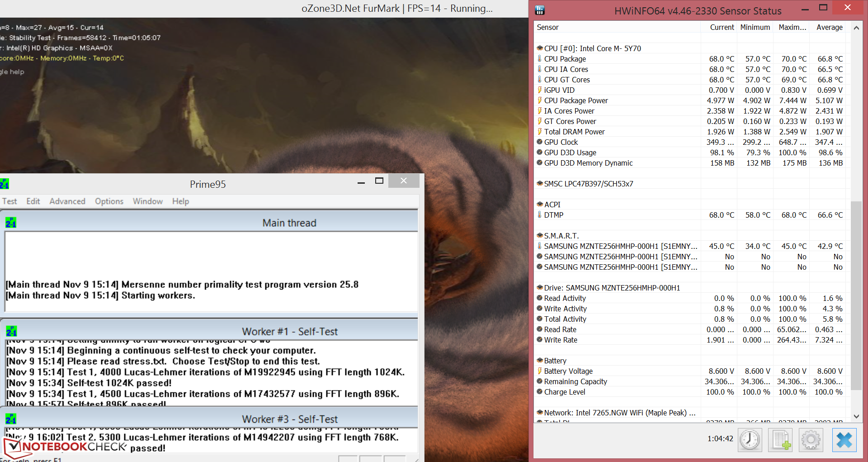
Task: Click the ACPI group icon
Action: (x=540, y=205)
